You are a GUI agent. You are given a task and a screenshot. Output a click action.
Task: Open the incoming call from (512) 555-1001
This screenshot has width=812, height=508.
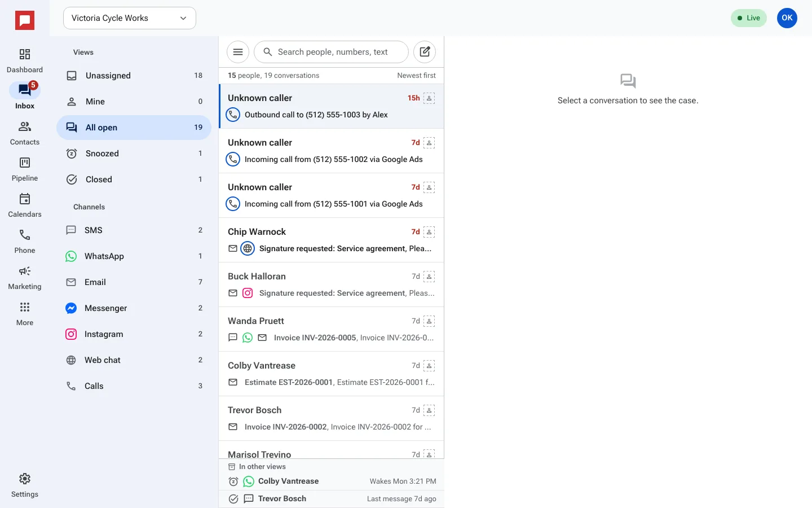pyautogui.click(x=332, y=195)
